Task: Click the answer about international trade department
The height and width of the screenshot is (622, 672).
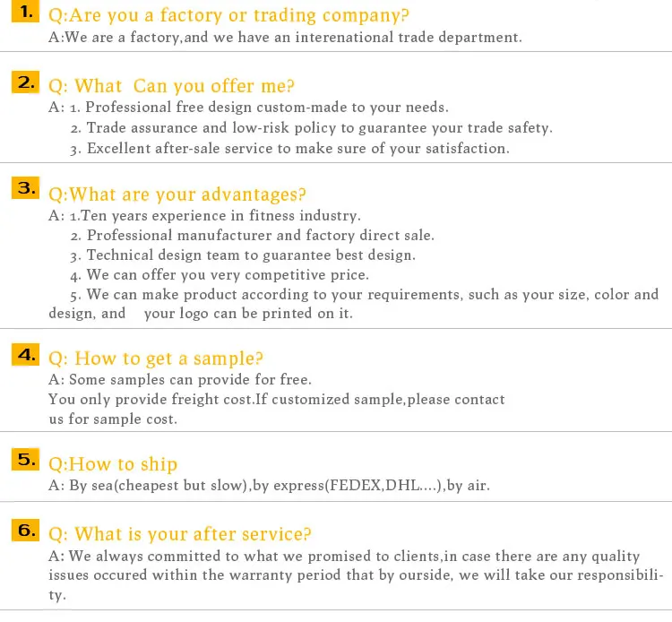Action: 285,38
